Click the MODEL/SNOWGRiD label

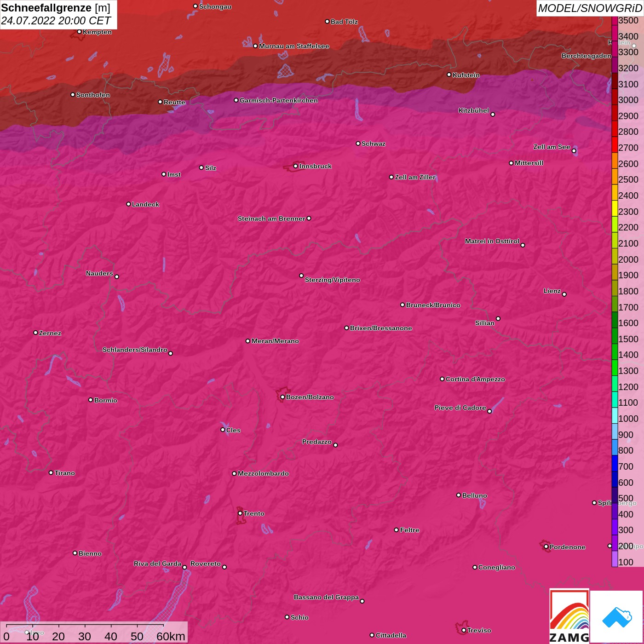click(589, 8)
